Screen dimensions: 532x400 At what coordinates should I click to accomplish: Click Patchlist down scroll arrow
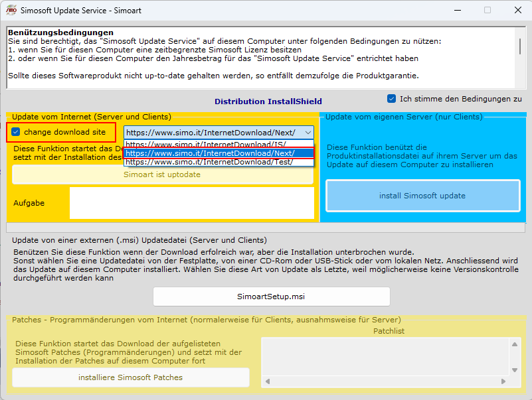coord(514,370)
